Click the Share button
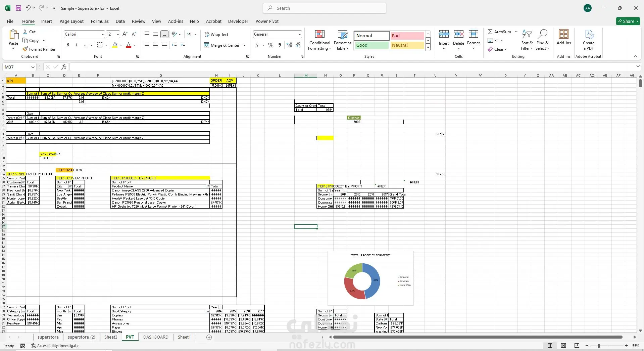Viewport: 644px width, 351px height. coord(628,21)
